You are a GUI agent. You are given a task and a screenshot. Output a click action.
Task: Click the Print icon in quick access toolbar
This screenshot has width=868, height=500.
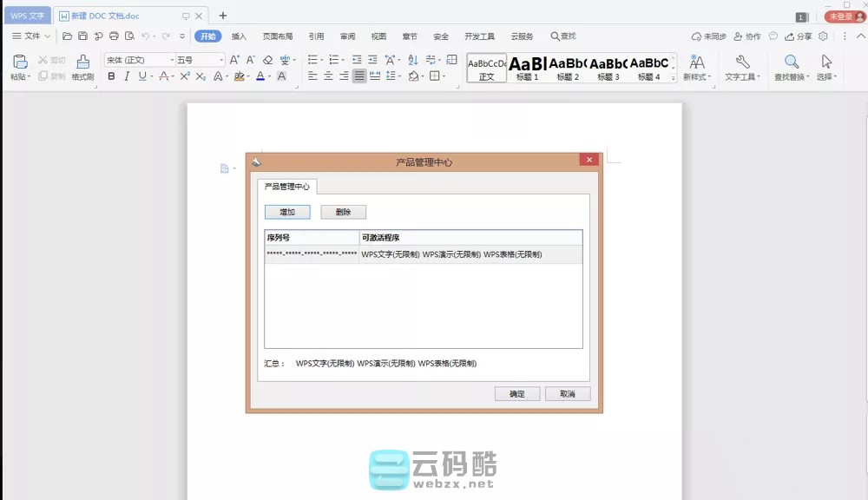click(114, 36)
